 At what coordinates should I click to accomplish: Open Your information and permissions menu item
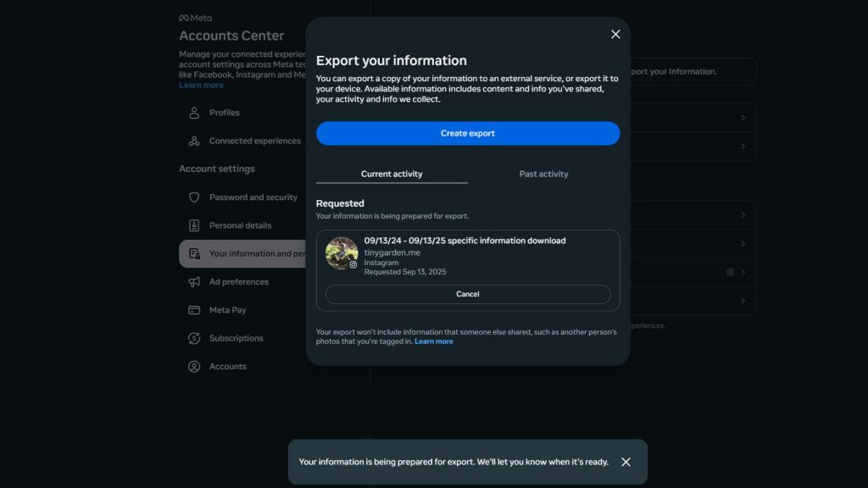click(244, 253)
